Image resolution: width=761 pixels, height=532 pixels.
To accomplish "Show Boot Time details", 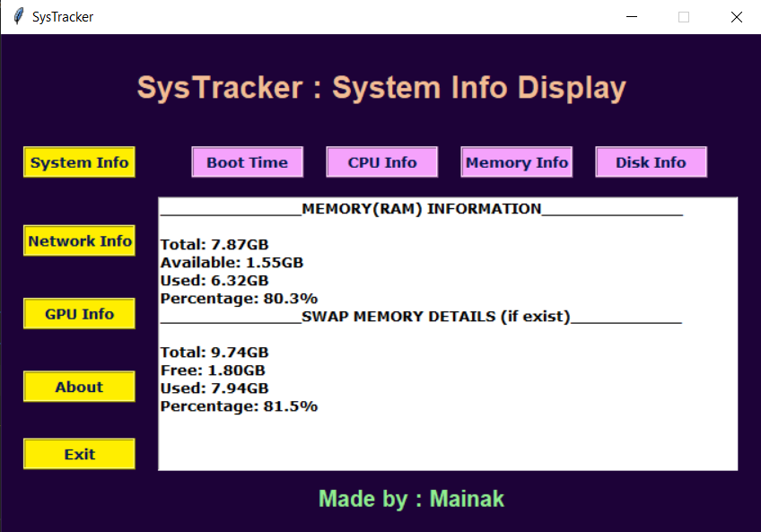I will point(247,162).
